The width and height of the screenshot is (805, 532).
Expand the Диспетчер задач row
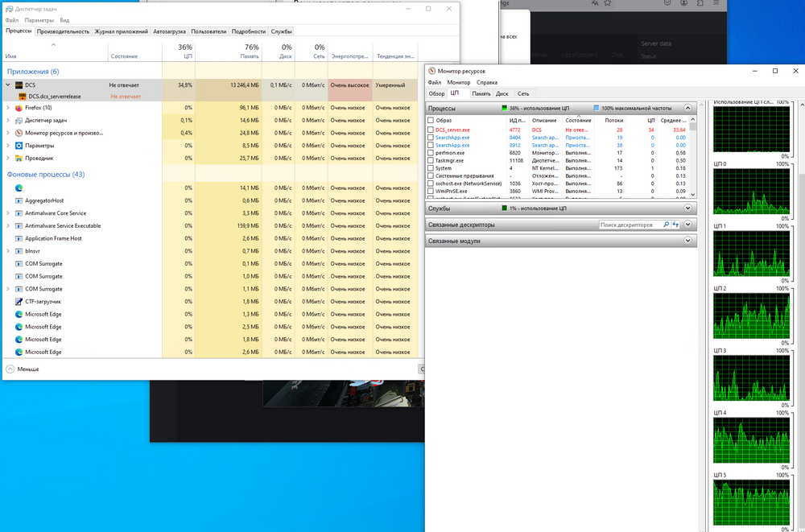pyautogui.click(x=8, y=120)
